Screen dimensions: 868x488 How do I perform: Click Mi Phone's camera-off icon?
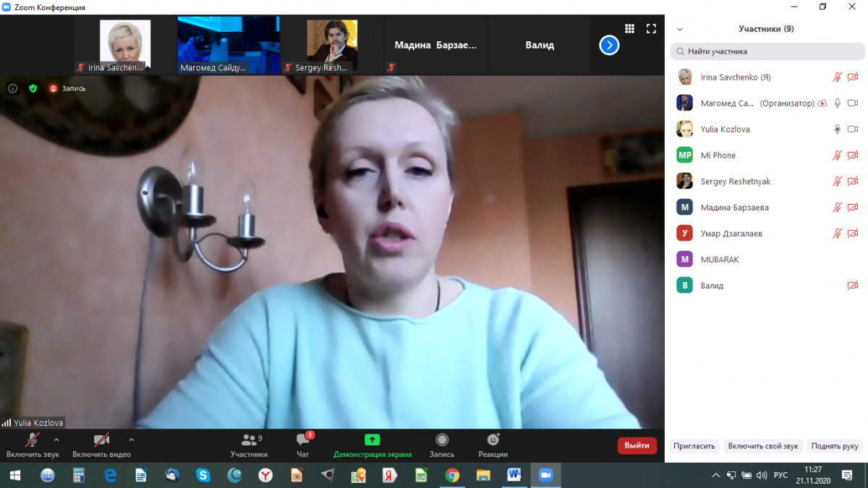coord(853,155)
